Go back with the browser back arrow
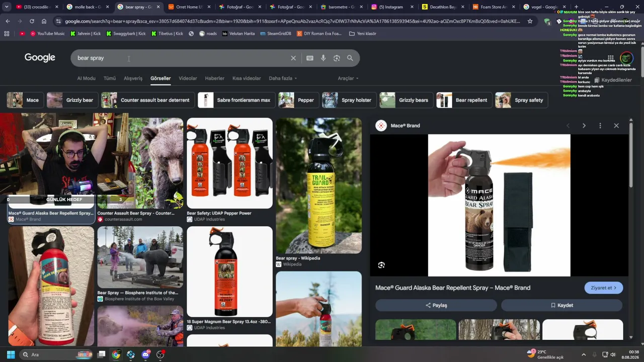The width and height of the screenshot is (644, 362). click(x=8, y=21)
